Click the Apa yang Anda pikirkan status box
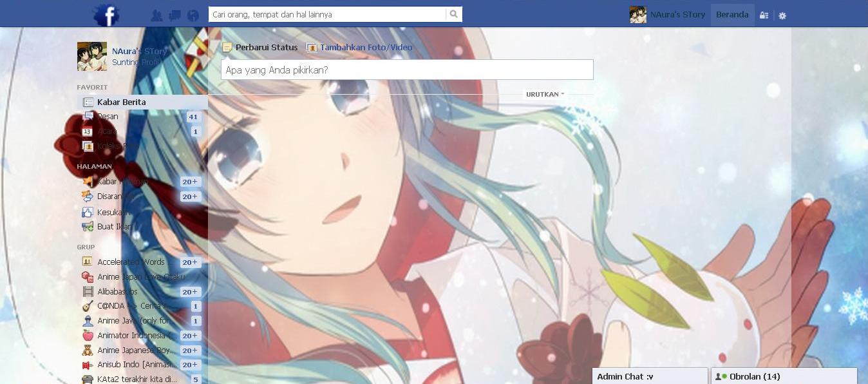The width and height of the screenshot is (868, 384). coord(407,70)
